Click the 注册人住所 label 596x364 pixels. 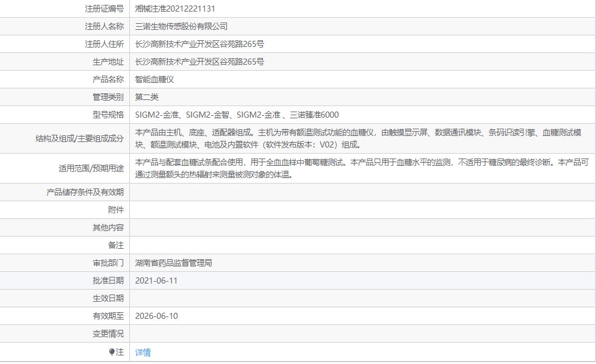coord(104,44)
